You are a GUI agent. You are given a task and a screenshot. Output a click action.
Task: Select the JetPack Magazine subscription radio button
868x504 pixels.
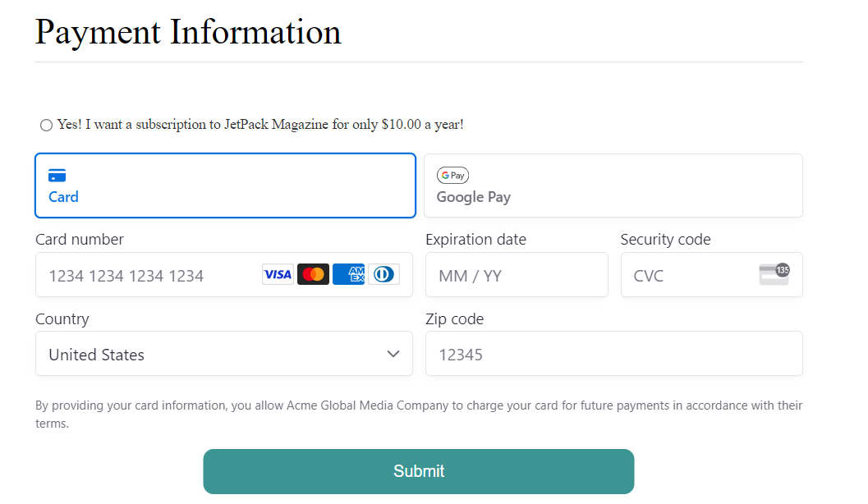46,125
